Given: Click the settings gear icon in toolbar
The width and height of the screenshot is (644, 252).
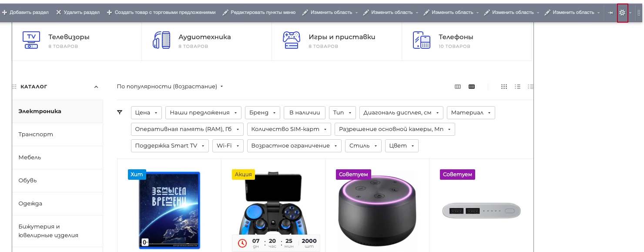Looking at the screenshot, I should pos(622,13).
